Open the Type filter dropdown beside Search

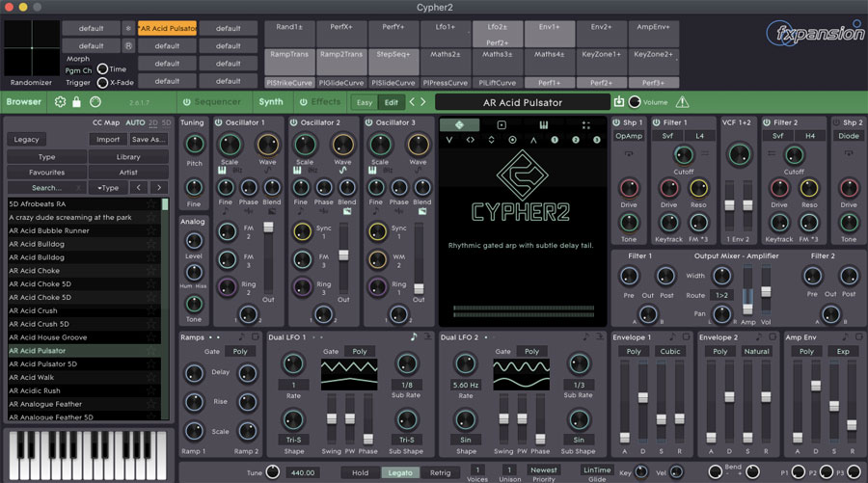pos(108,188)
